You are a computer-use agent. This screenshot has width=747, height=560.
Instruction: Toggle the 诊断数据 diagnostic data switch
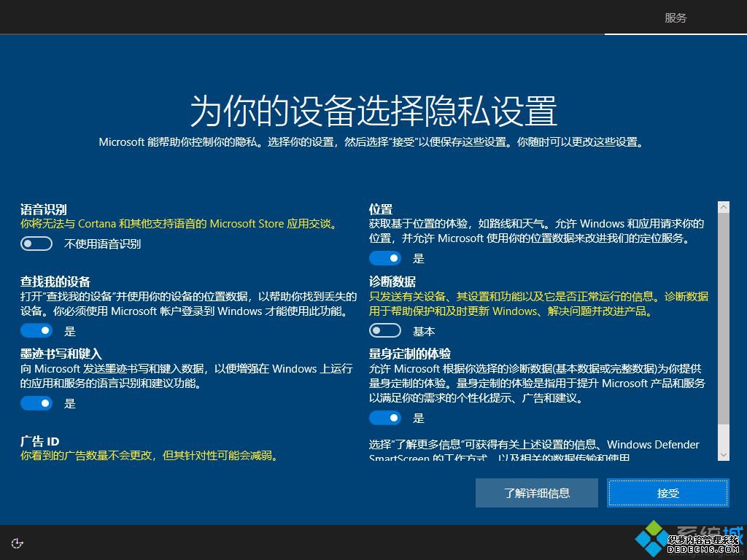[385, 330]
